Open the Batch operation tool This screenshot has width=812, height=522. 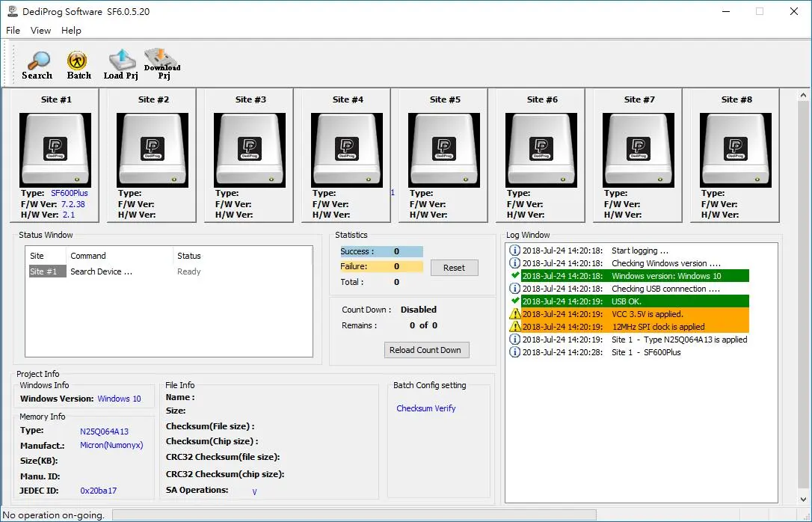[x=79, y=64]
